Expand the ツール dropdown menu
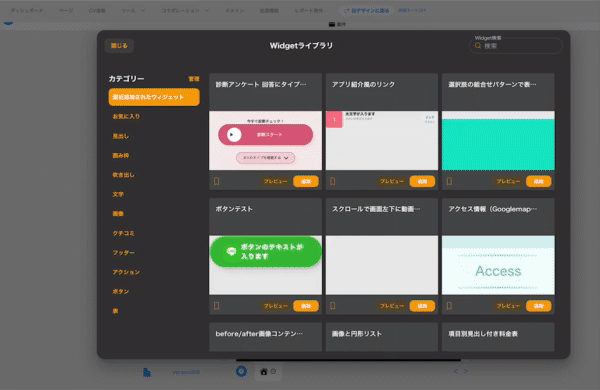 [x=133, y=11]
